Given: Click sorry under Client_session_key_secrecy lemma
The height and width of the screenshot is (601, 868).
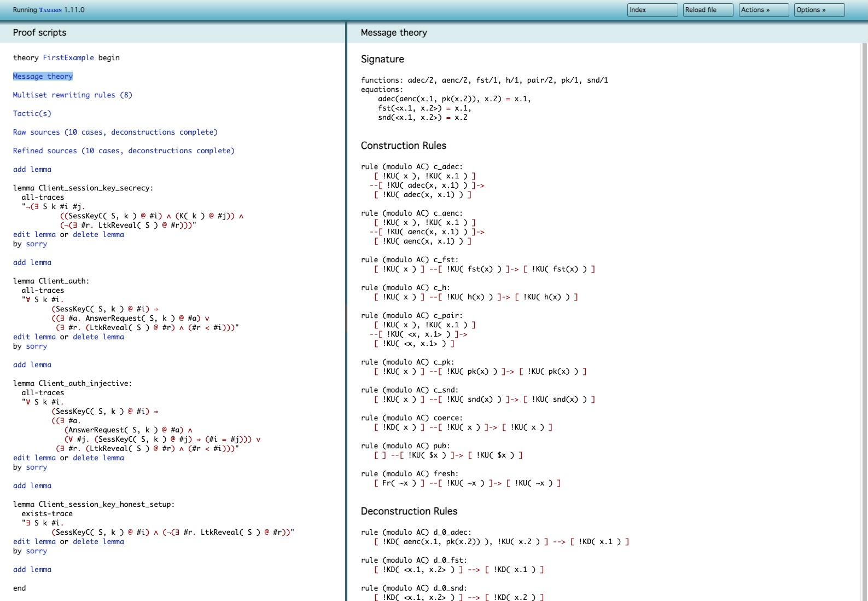Looking at the screenshot, I should pyautogui.click(x=37, y=244).
